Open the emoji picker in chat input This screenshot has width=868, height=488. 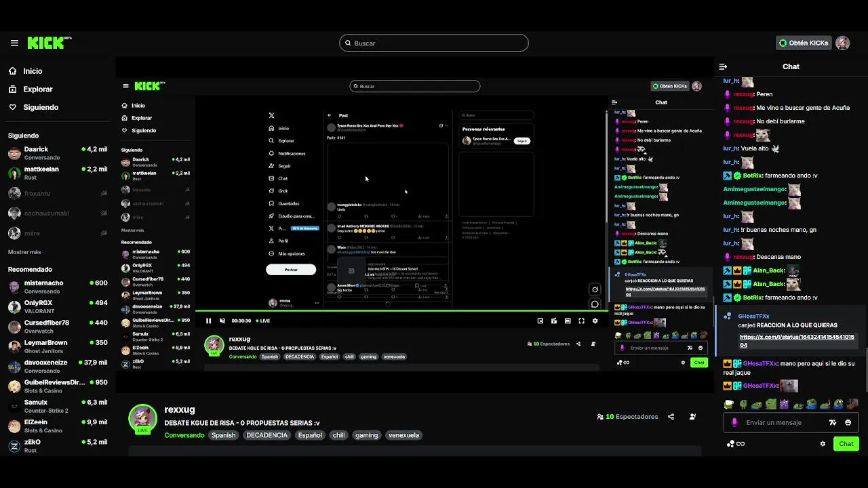(x=848, y=422)
